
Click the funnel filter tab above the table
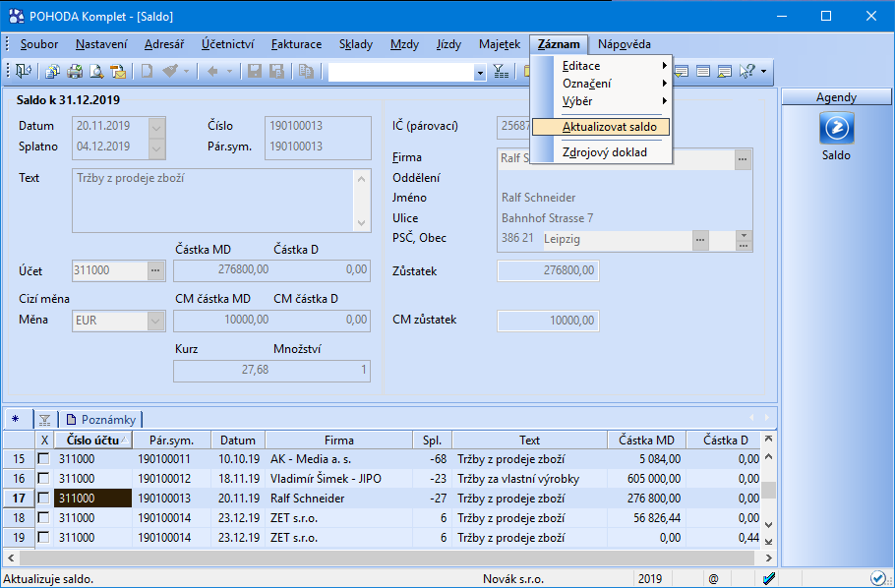[44, 420]
